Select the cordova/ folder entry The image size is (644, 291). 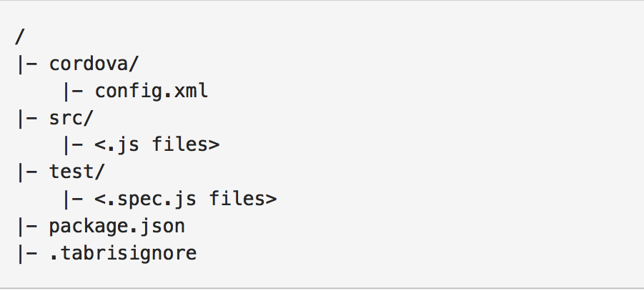(x=94, y=64)
